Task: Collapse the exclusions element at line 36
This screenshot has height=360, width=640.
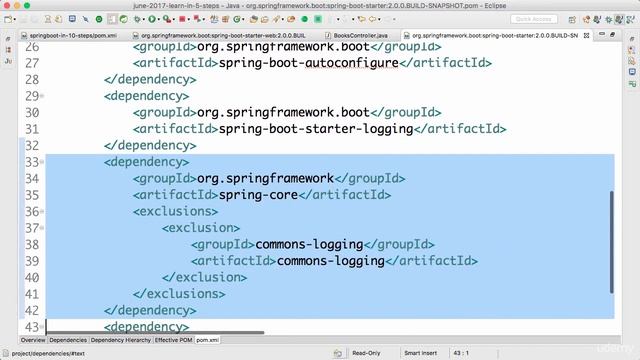Action: pos(42,211)
